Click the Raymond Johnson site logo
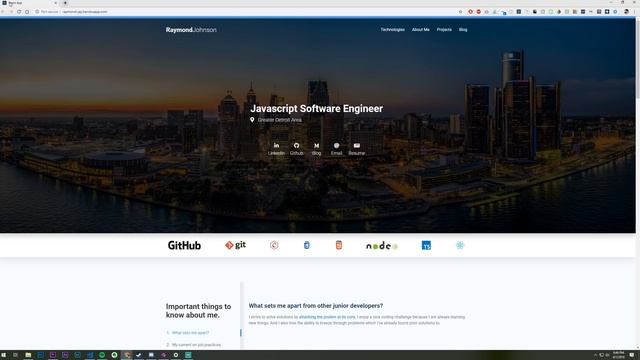The height and width of the screenshot is (360, 640). [x=191, y=30]
